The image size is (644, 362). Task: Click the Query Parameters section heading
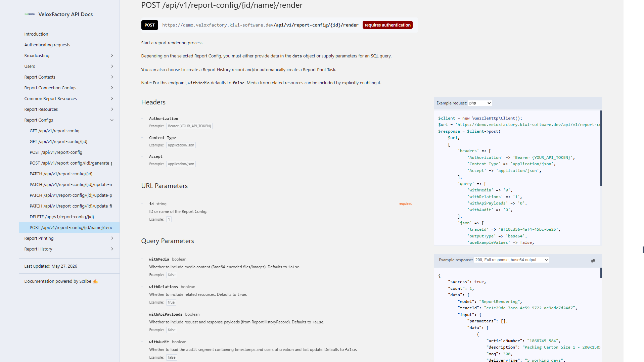coord(168,241)
